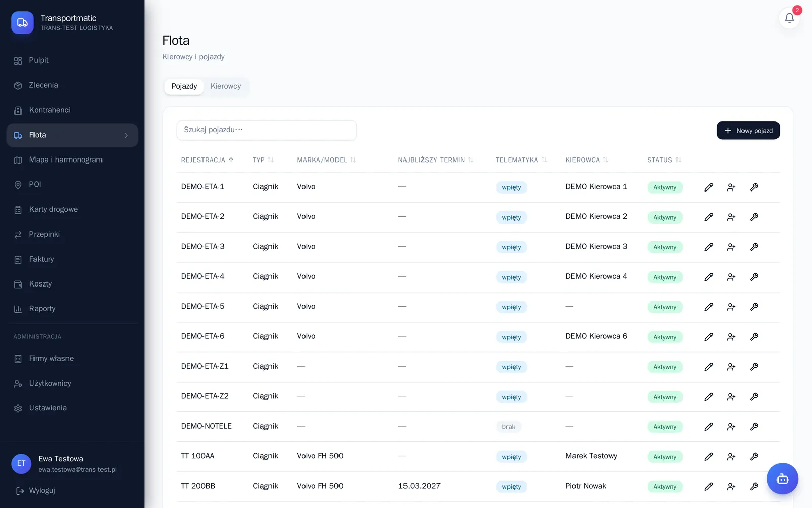Assign driver to TT 200BB

tap(731, 487)
